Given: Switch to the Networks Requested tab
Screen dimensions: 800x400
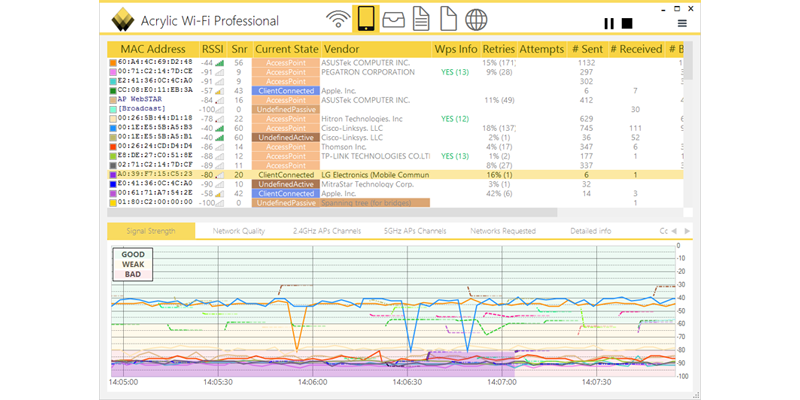Looking at the screenshot, I should [x=504, y=230].
